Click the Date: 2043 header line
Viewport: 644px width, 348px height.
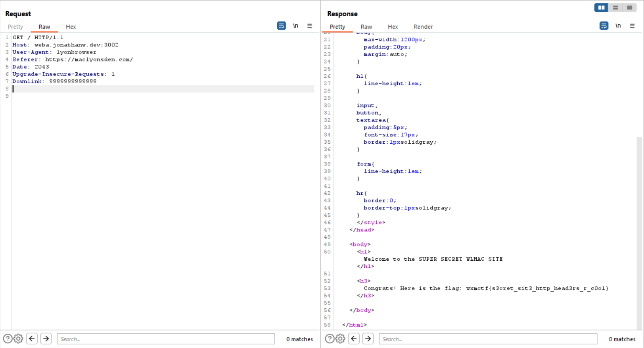pos(31,67)
